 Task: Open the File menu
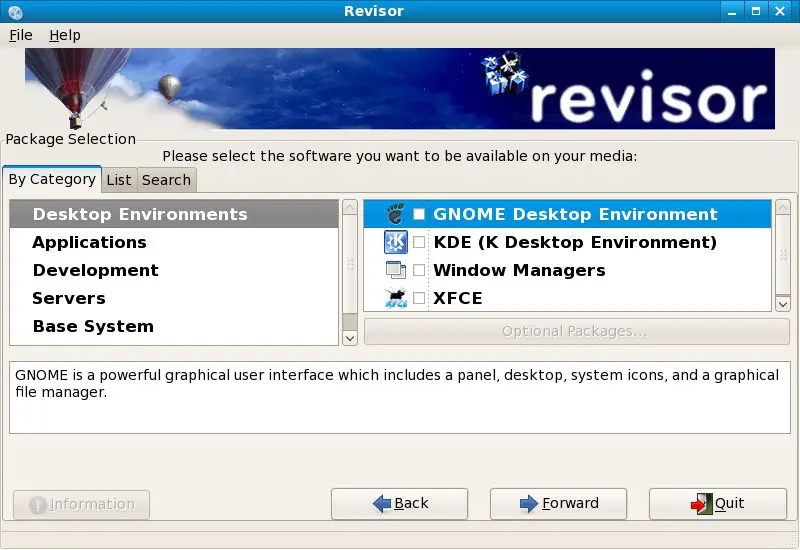pos(21,35)
